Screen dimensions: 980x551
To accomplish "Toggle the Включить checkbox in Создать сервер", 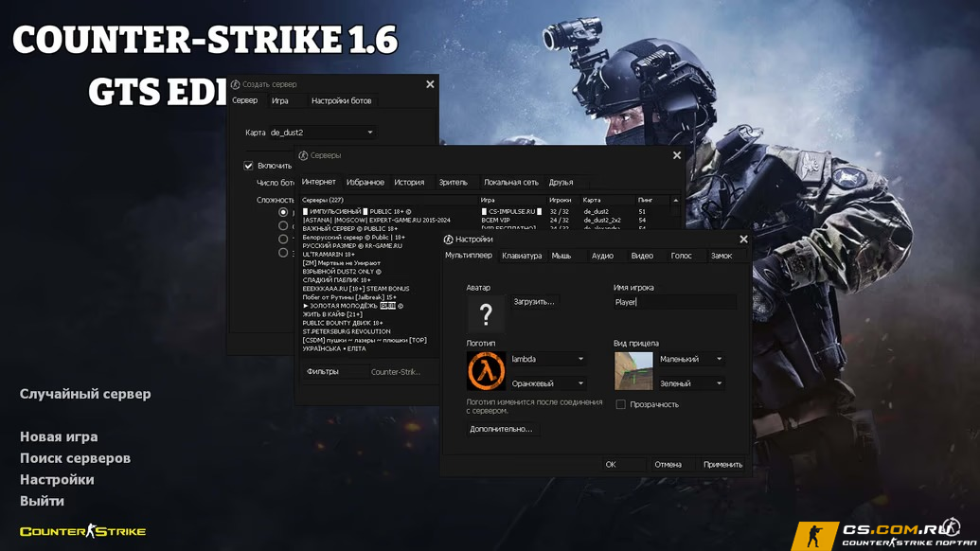I will [x=248, y=166].
